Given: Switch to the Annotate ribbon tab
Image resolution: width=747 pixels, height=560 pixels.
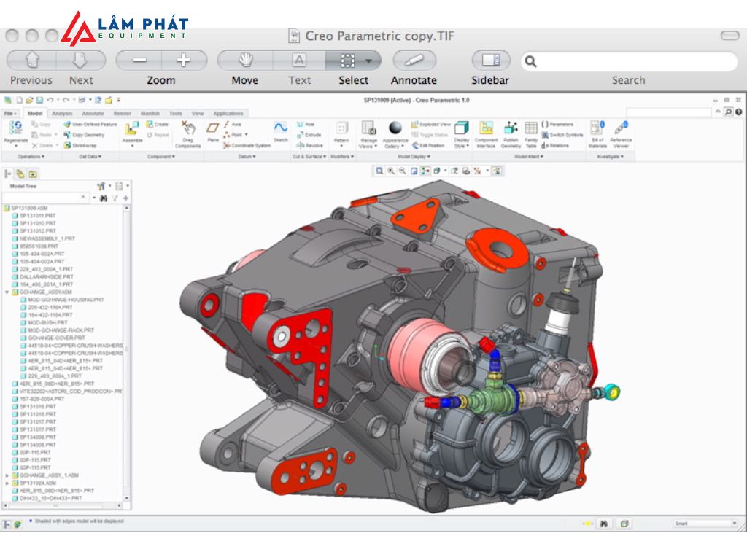Looking at the screenshot, I should pyautogui.click(x=93, y=113).
